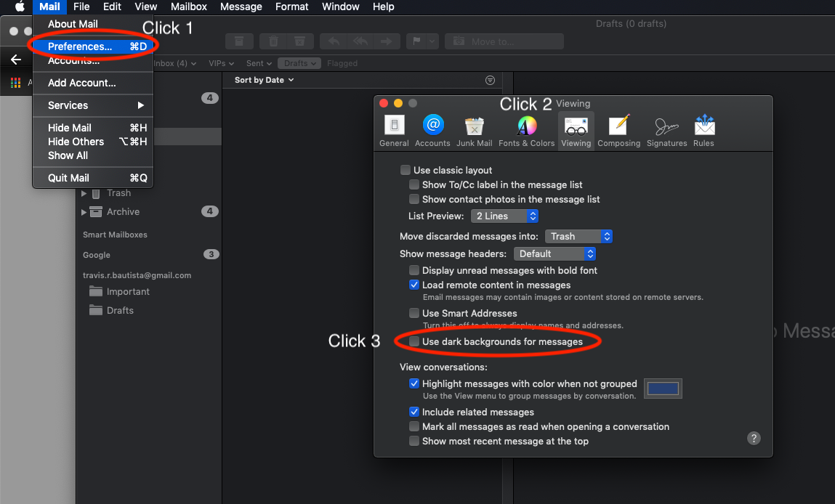Click the flag icon in Mail toolbar
Image resolution: width=835 pixels, height=504 pixels.
(x=416, y=41)
